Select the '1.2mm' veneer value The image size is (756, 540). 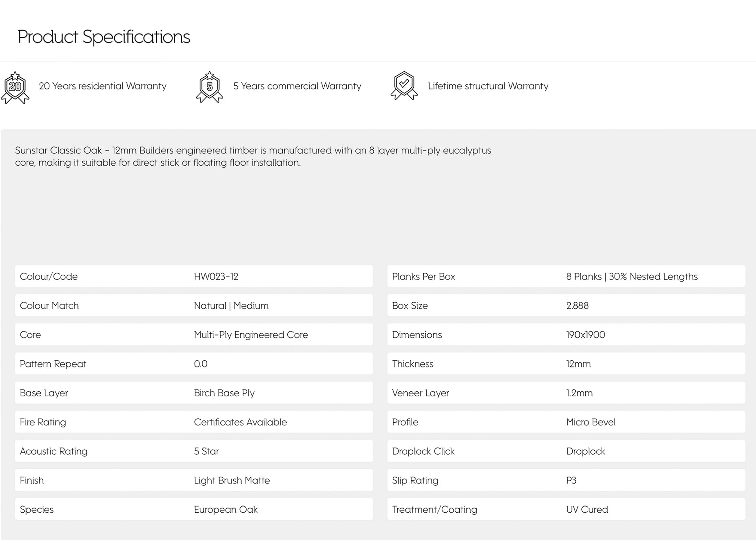pyautogui.click(x=579, y=393)
